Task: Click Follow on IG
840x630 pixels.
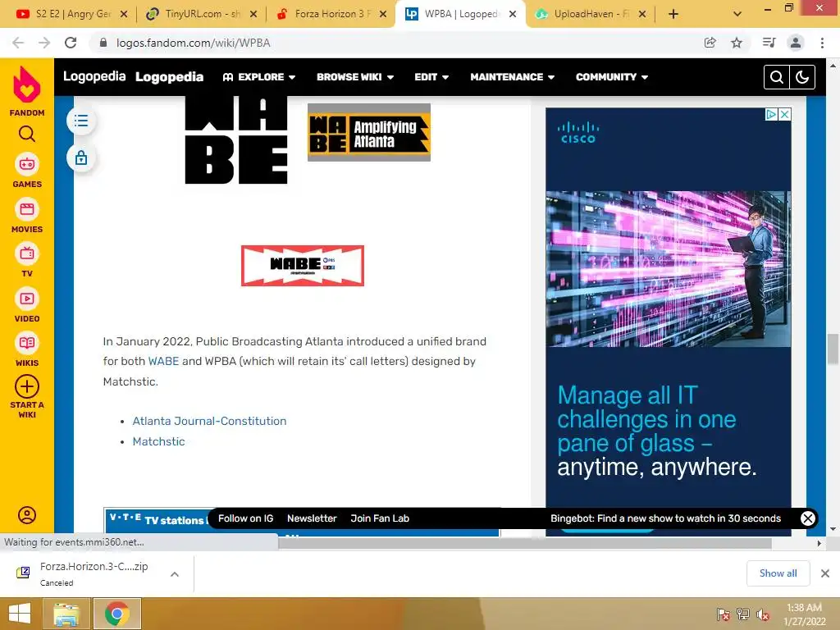Action: tap(246, 518)
